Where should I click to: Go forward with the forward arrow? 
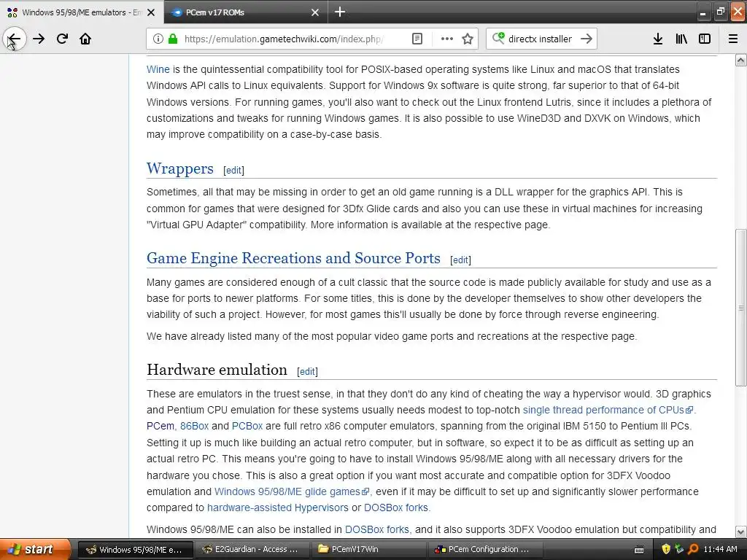(x=39, y=39)
